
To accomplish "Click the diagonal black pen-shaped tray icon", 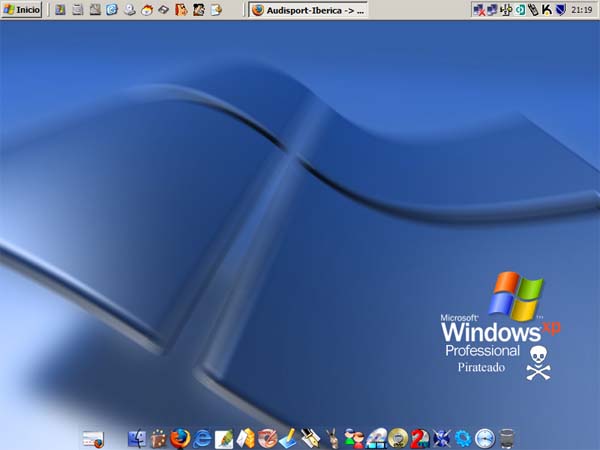I will 533,10.
